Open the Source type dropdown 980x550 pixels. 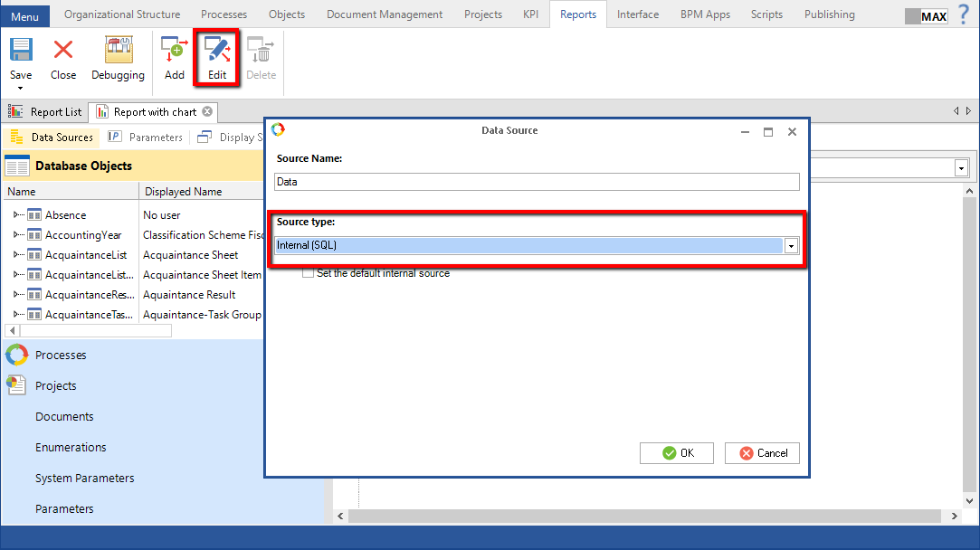click(x=791, y=245)
